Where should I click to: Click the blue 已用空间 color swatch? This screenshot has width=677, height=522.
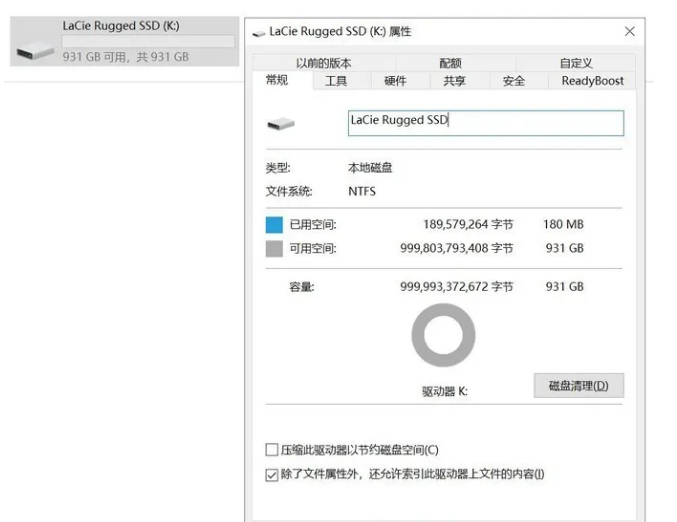pyautogui.click(x=274, y=225)
